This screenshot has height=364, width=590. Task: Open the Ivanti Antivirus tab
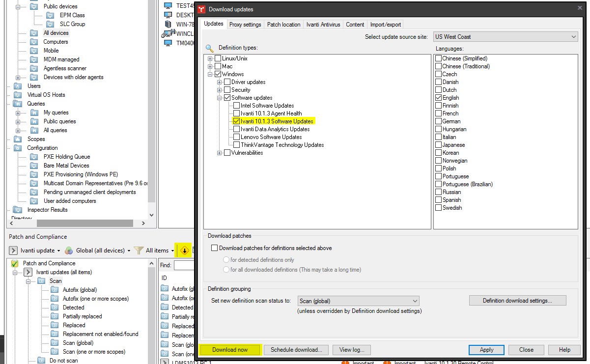[x=323, y=24]
